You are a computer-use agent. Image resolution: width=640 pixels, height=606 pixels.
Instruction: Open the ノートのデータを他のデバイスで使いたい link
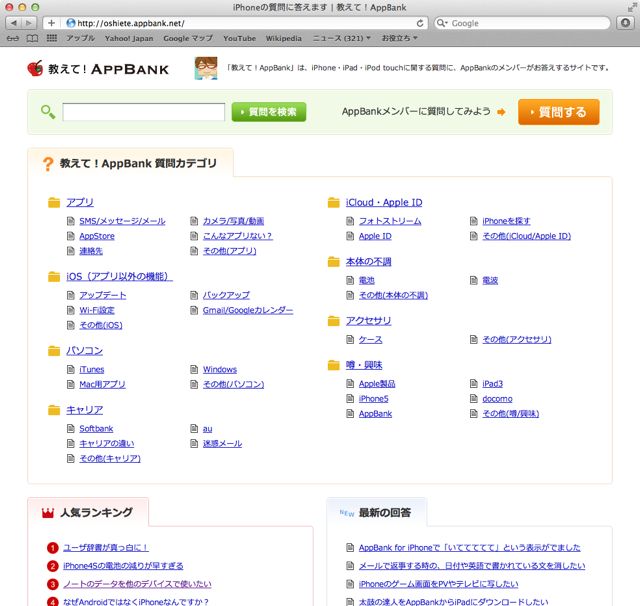137,584
